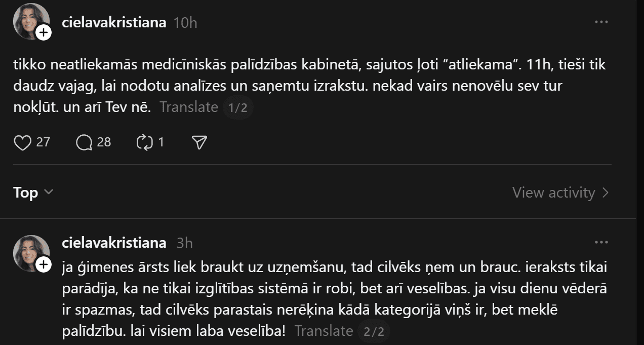Click the 2/2 thread indicator badge
This screenshot has width=644, height=345.
(x=374, y=332)
